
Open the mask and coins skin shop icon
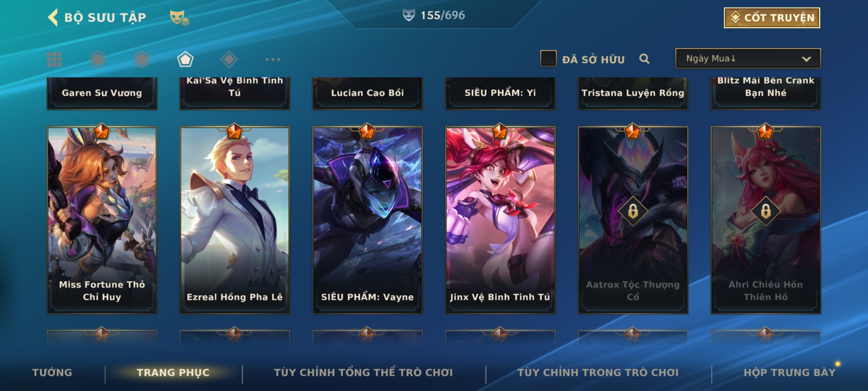tap(179, 17)
